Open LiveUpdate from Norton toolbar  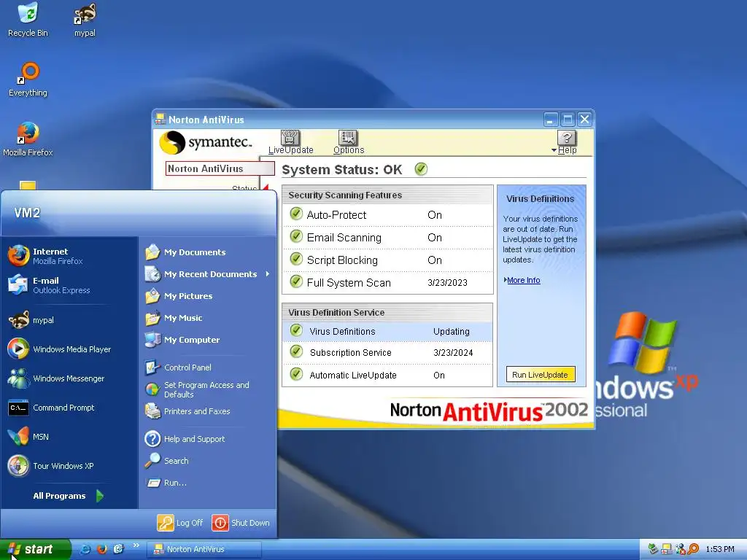coord(290,142)
